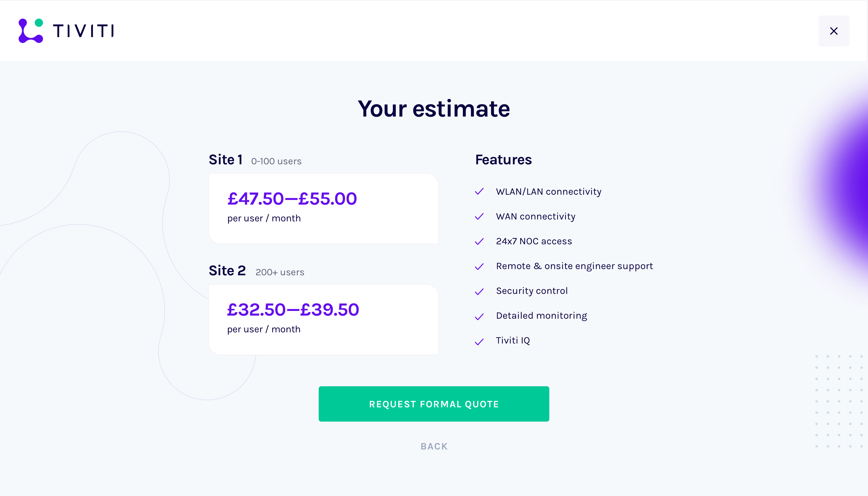Screen dimensions: 868x496
Task: Click the checkmark next to WAN connectivity
Action: tap(479, 216)
